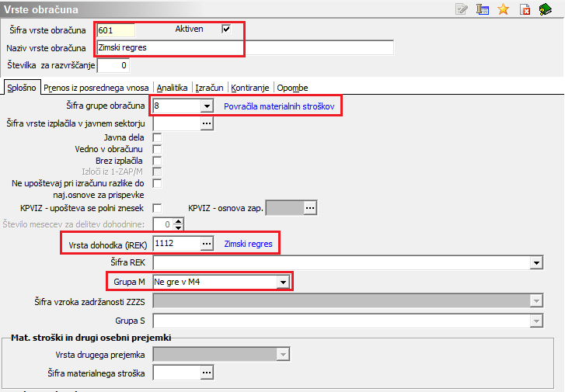The height and width of the screenshot is (392, 565).
Task: Decrease Število mesecev spinner down arrow
Action: tap(179, 227)
